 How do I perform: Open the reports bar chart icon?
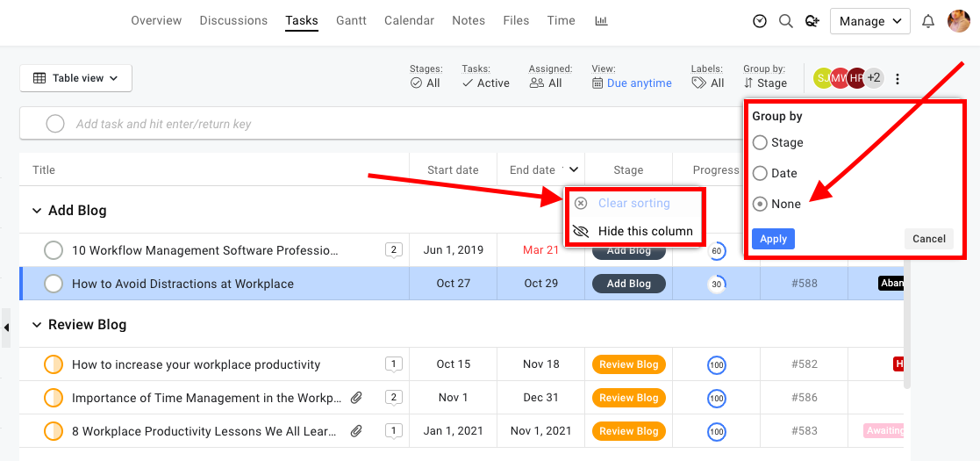[601, 21]
